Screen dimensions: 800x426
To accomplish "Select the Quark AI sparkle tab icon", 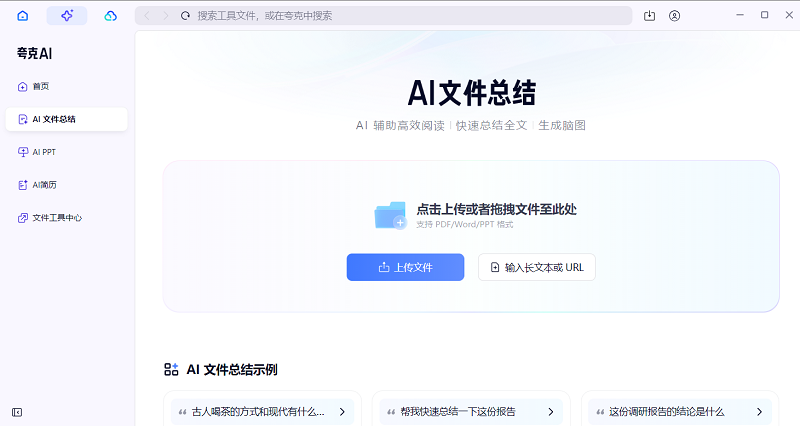I will tap(67, 16).
